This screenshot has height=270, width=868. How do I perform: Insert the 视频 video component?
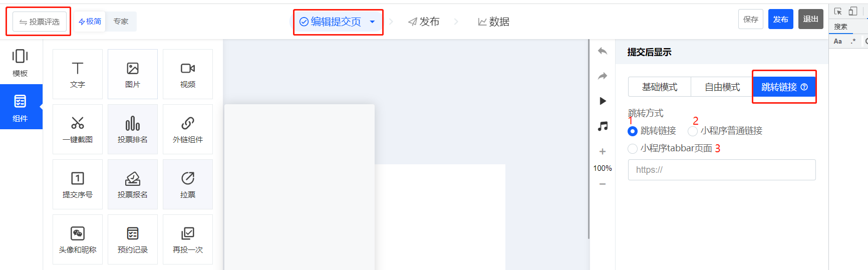pyautogui.click(x=188, y=74)
